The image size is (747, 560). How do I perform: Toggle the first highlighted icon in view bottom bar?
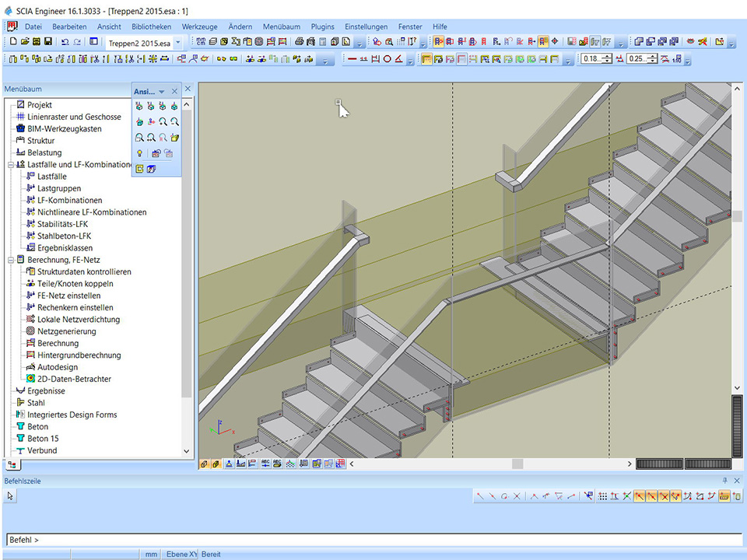(x=205, y=464)
